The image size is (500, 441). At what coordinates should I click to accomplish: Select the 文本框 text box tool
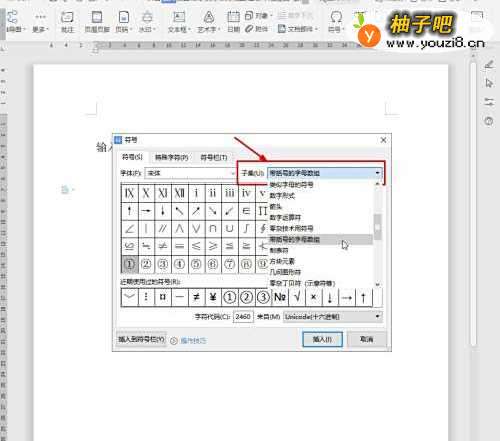(x=179, y=22)
